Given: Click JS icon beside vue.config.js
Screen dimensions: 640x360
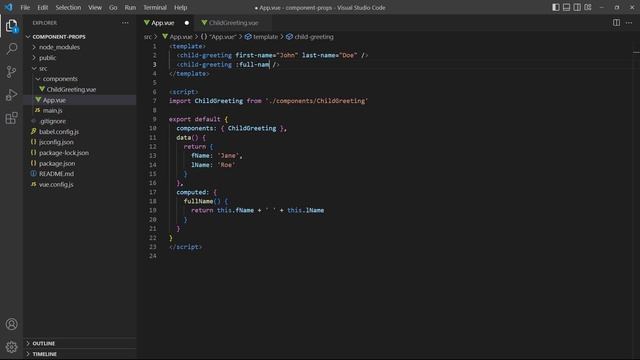Looking at the screenshot, I should pos(33,184).
